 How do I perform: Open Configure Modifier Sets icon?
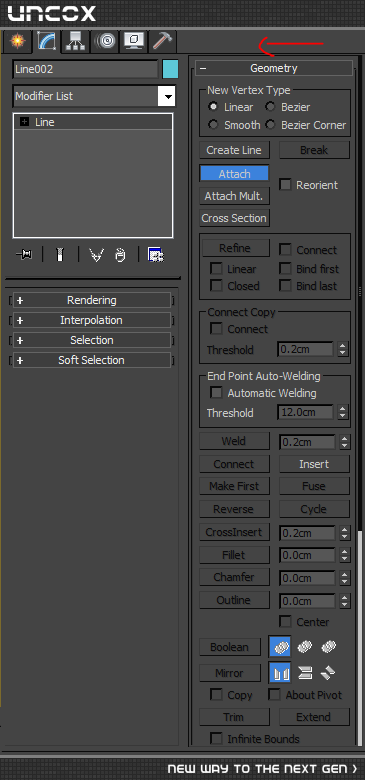[x=156, y=255]
